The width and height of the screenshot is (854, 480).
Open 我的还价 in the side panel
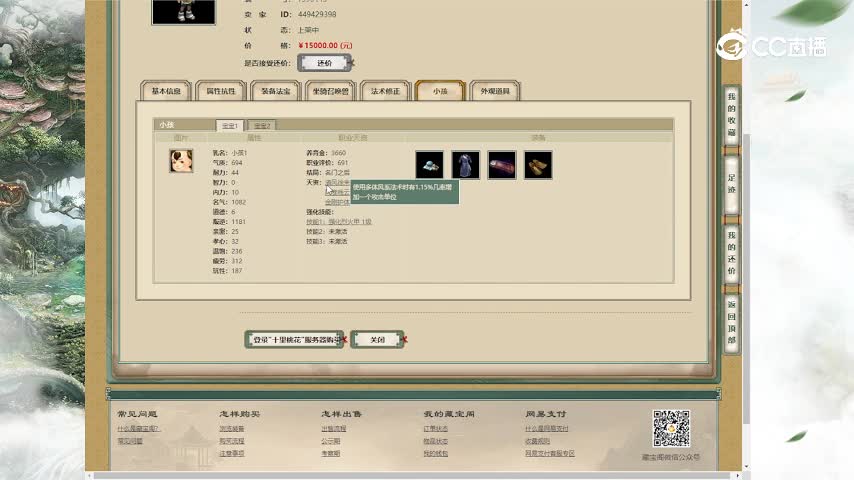click(x=731, y=253)
